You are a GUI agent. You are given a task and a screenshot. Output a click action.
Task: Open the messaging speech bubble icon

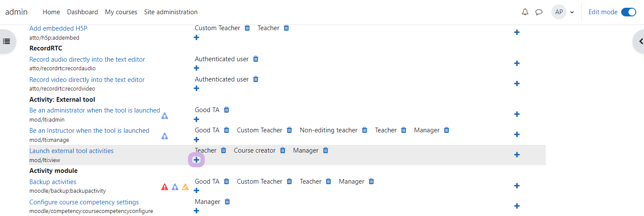(x=539, y=12)
